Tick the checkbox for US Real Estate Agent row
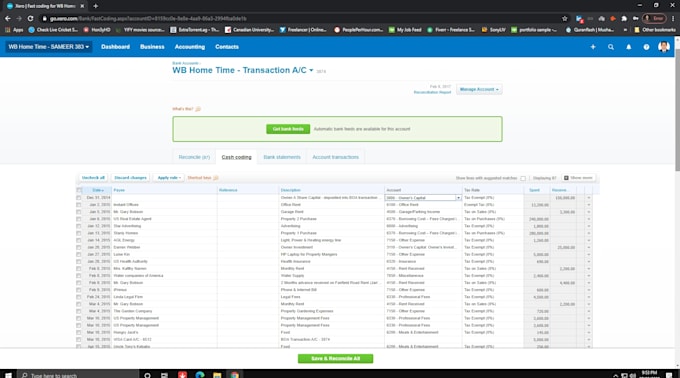680x378 pixels. tap(78, 219)
